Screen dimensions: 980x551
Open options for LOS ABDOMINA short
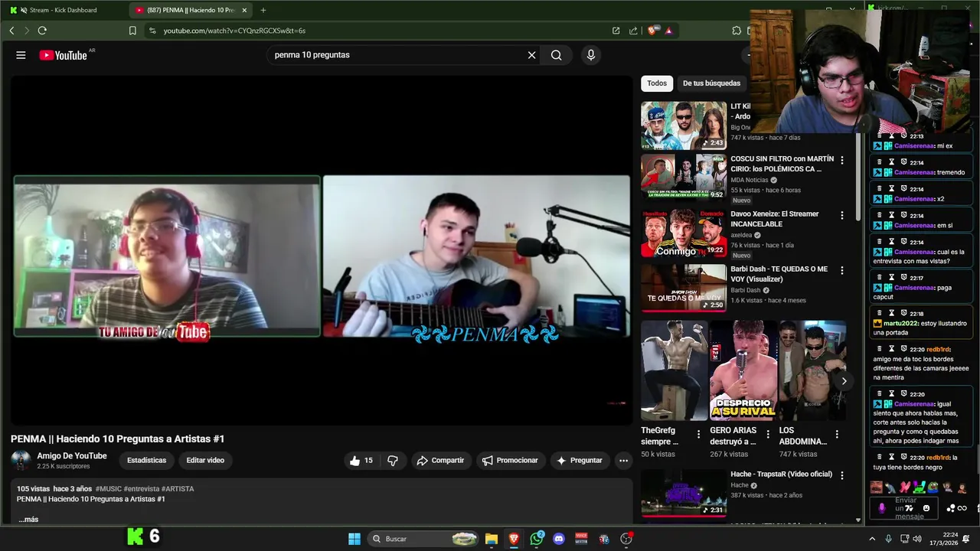[837, 434]
